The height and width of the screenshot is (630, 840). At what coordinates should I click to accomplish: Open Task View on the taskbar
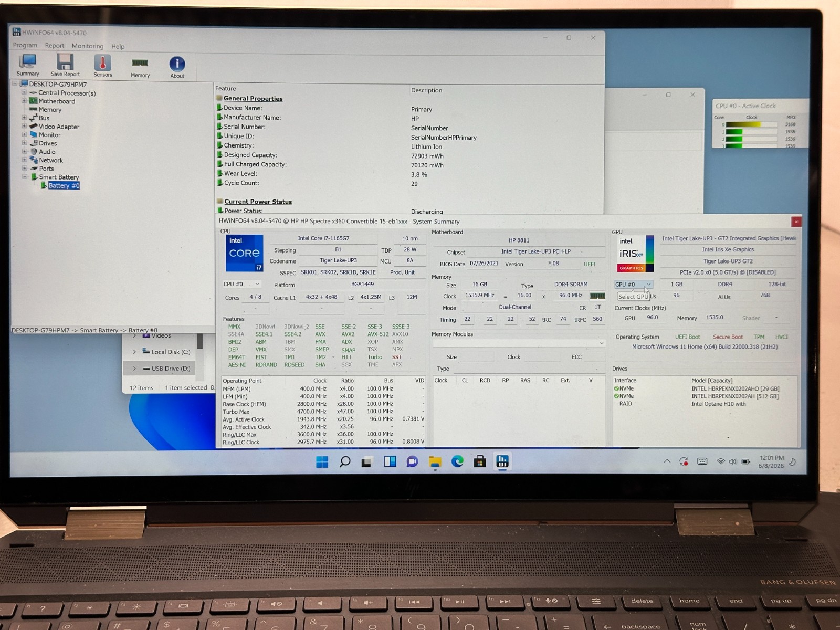tap(367, 462)
